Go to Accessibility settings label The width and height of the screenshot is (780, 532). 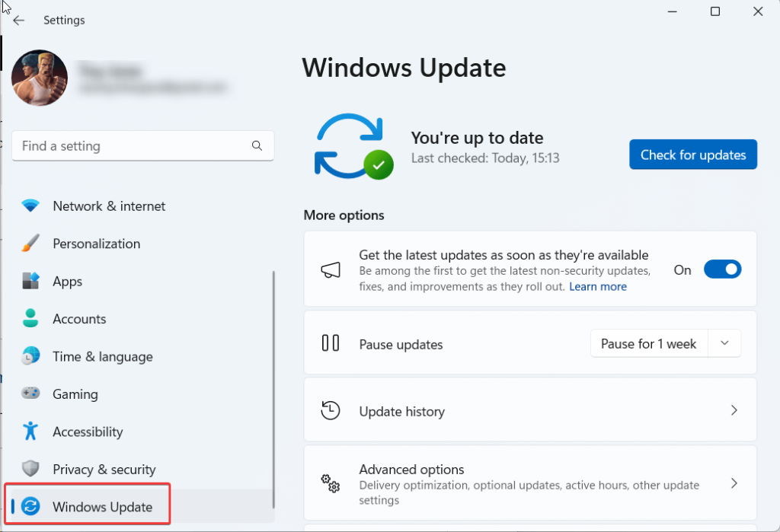point(88,432)
